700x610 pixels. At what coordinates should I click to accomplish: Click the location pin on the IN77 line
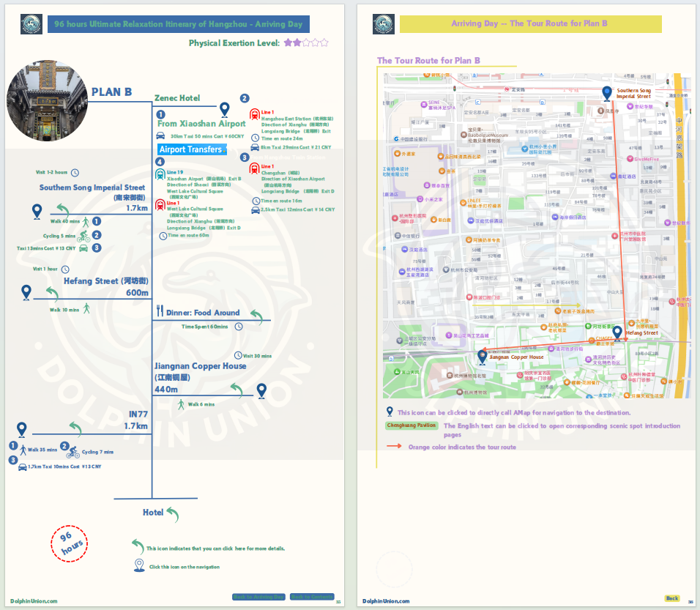[x=22, y=429]
